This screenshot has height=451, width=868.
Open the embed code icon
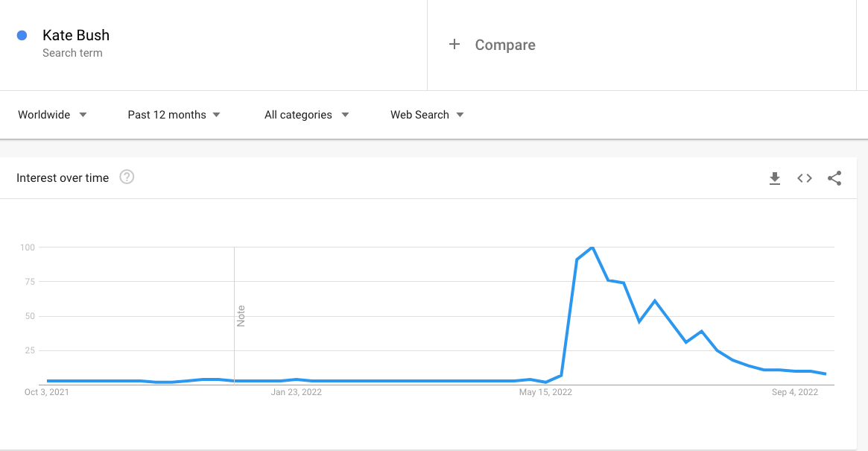[805, 178]
